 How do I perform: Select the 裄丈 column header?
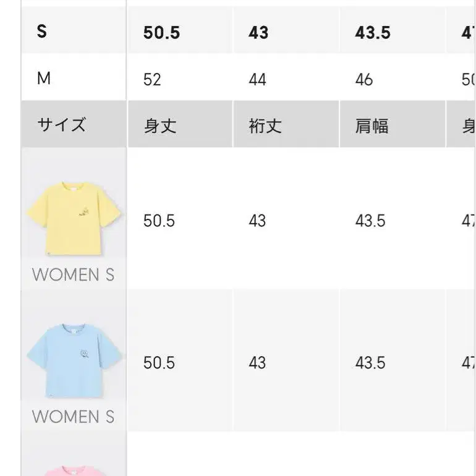coord(265,126)
